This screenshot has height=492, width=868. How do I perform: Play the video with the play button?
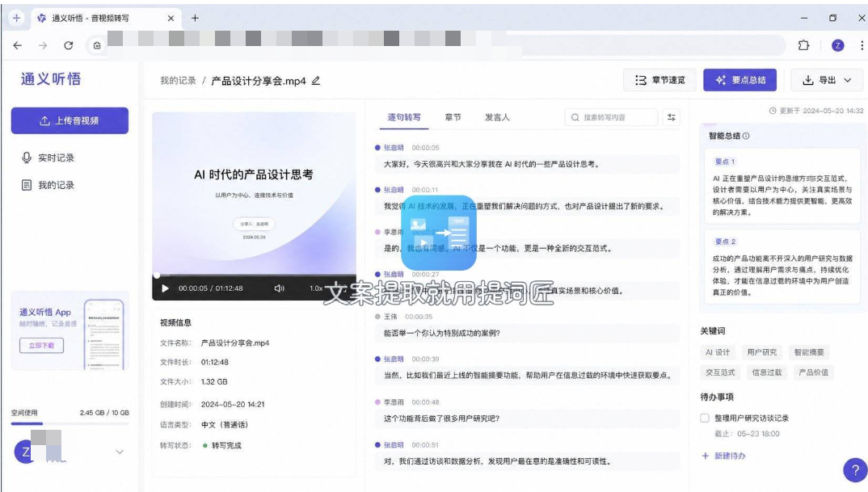165,288
